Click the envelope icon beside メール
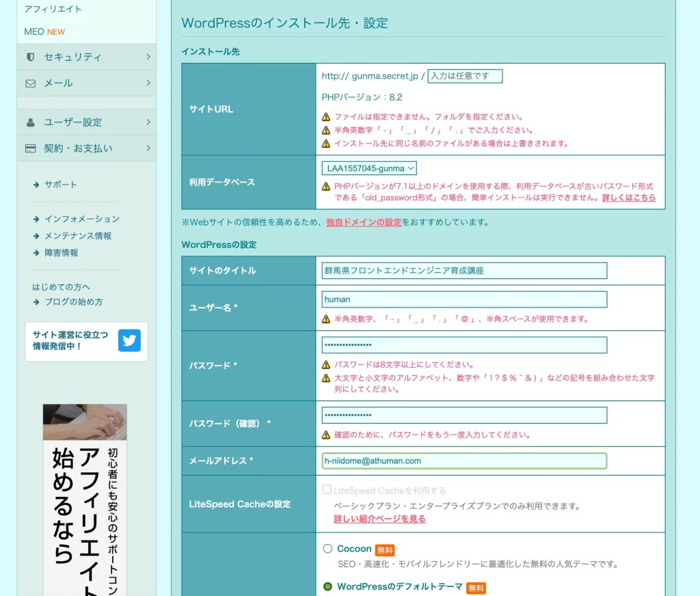 [30, 83]
